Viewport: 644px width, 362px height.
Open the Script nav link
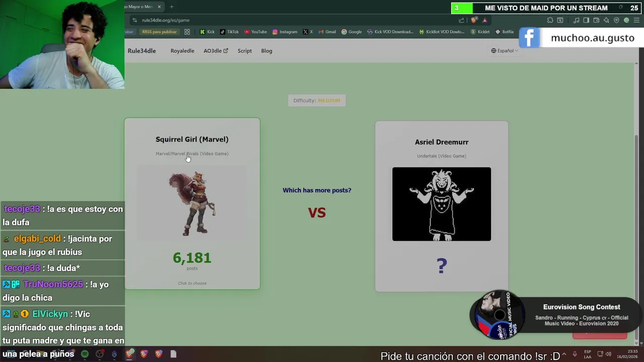point(245,51)
